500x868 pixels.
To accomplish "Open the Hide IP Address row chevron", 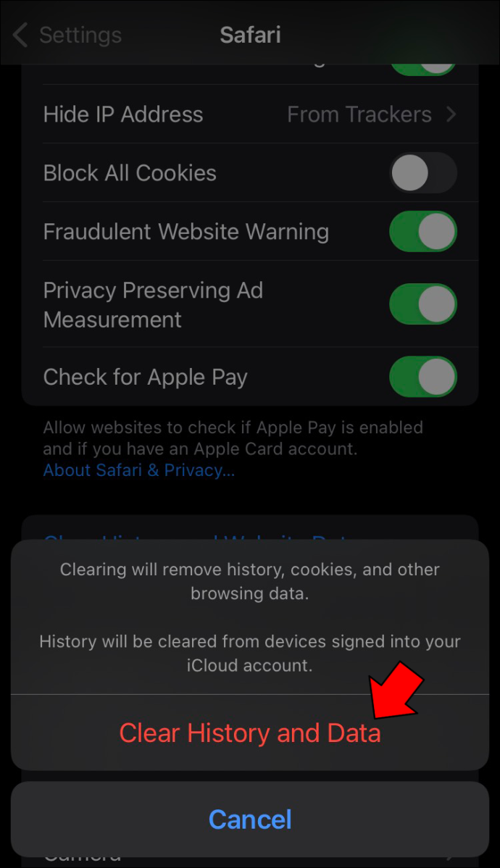I will [451, 114].
